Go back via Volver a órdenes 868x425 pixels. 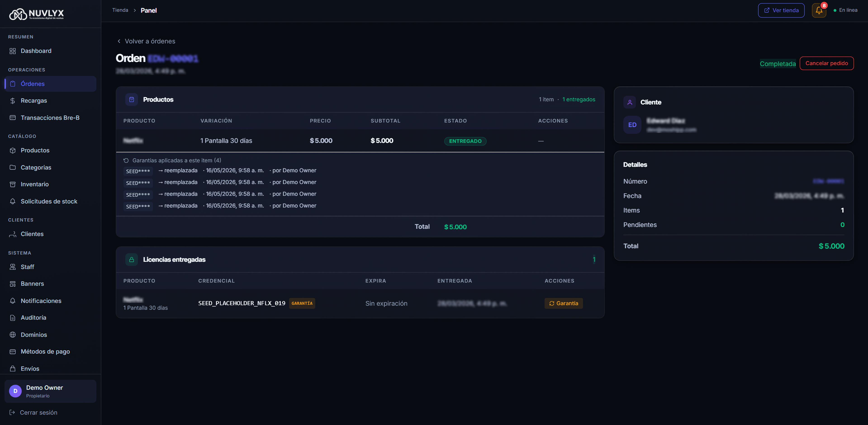[146, 41]
